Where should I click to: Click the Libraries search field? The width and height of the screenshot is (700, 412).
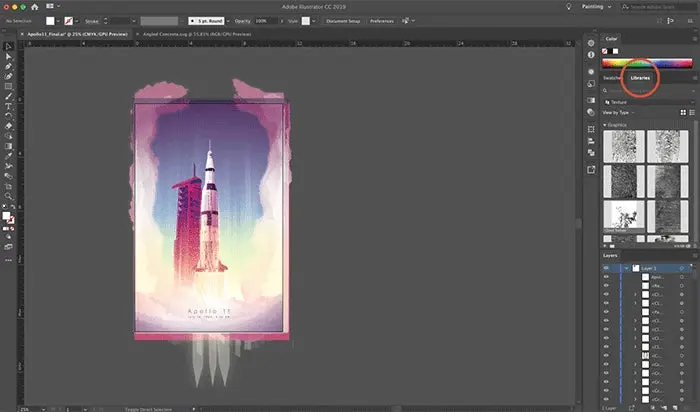[x=648, y=91]
